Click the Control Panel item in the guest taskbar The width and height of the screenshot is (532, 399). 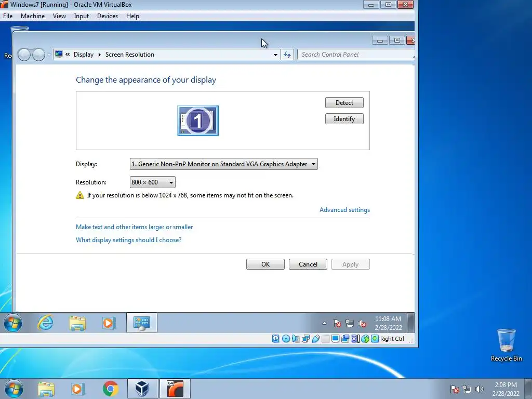[x=141, y=323]
